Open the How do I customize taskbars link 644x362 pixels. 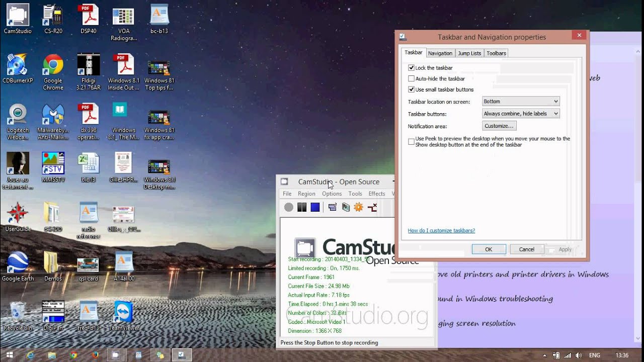[441, 230]
